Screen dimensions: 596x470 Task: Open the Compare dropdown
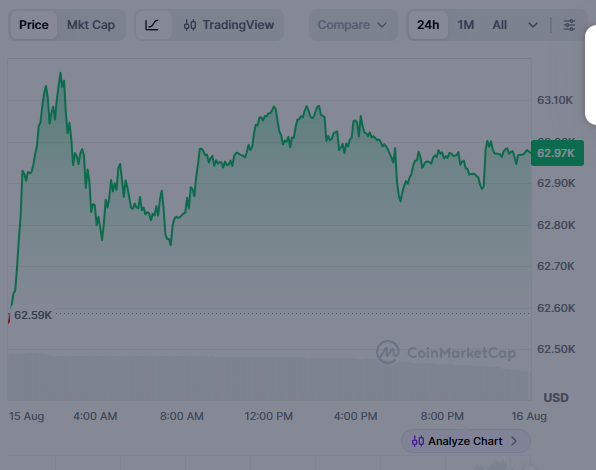[x=353, y=25]
